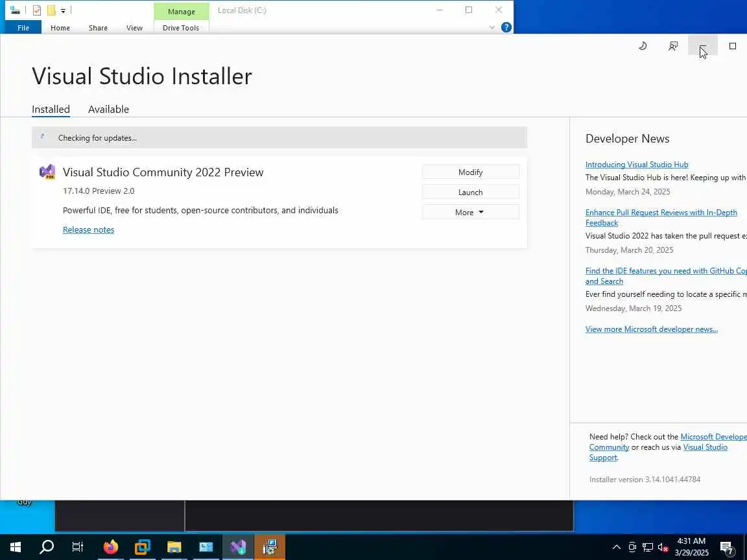
Task: Click the Manage contextual tab
Action: (181, 12)
